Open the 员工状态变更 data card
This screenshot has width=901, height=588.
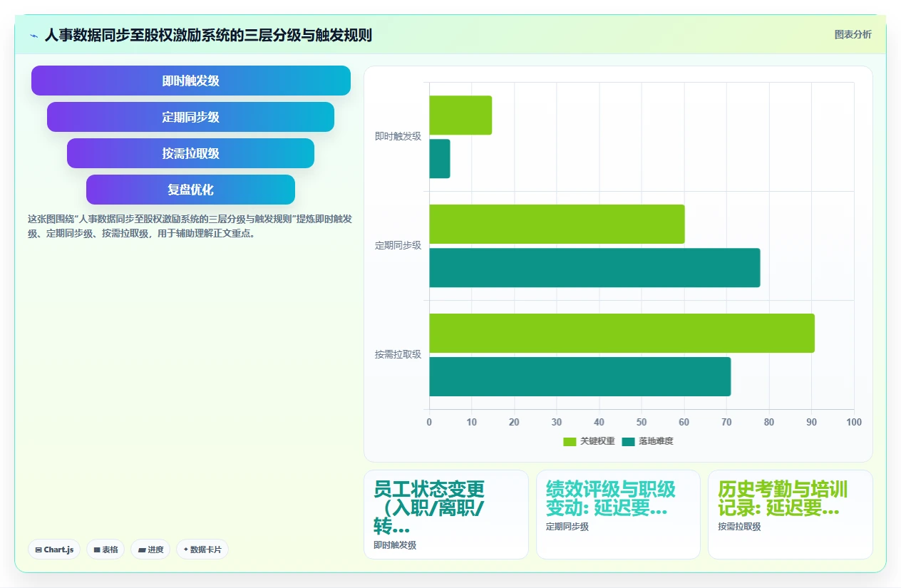pos(446,515)
